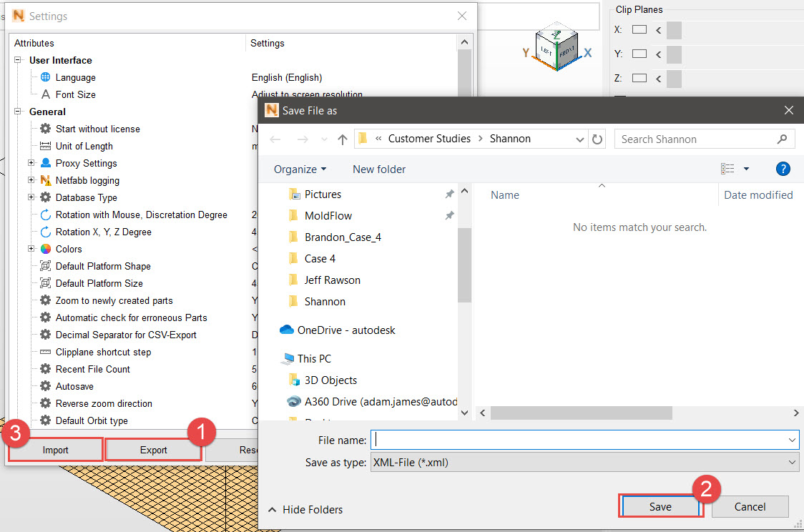Refresh the Shannon folder listing
The height and width of the screenshot is (532, 804).
click(x=597, y=139)
